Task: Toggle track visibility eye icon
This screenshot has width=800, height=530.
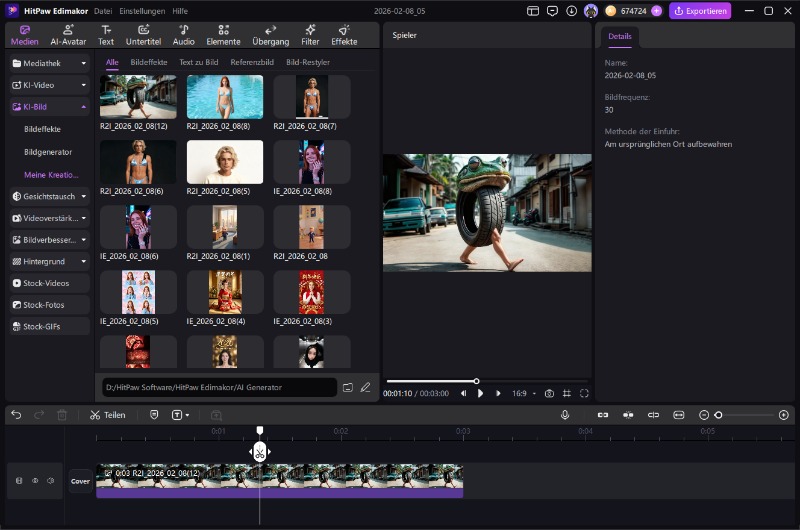Action: 35,481
